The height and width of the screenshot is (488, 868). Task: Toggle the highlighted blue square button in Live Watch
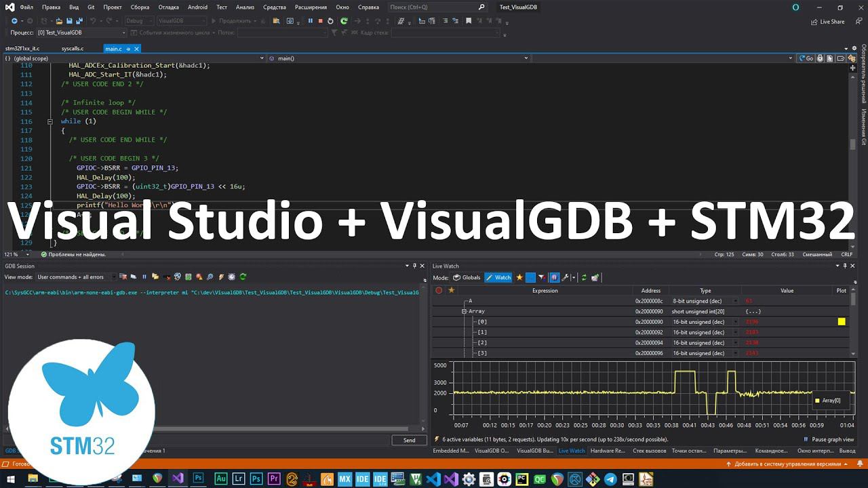click(530, 277)
